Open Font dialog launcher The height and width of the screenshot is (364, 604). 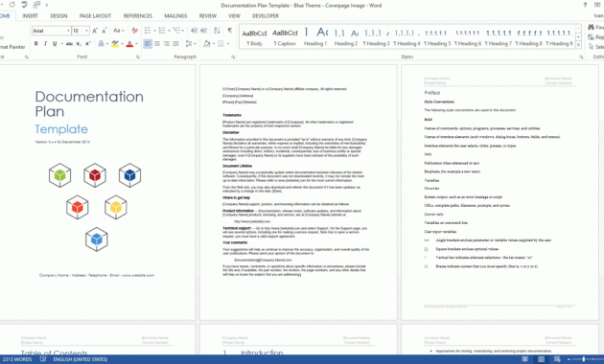(x=137, y=57)
